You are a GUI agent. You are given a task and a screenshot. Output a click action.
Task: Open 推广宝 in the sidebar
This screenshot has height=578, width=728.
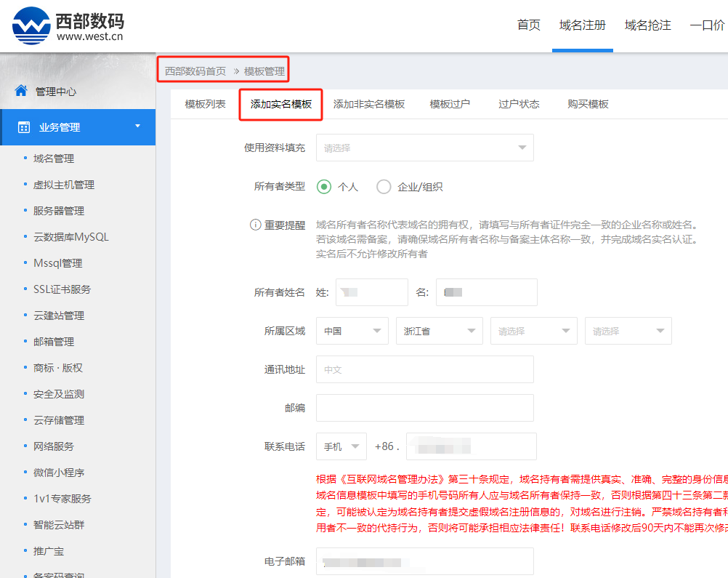pyautogui.click(x=49, y=551)
